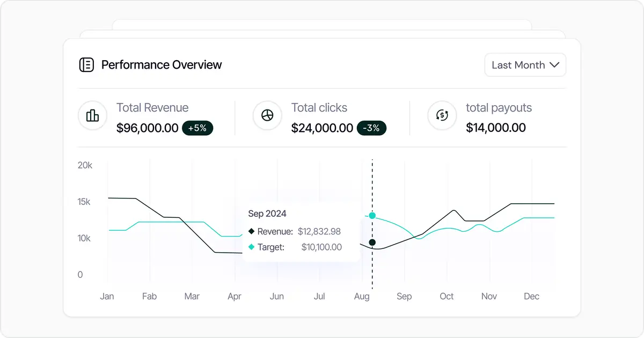Select the bar chart icon beside Total Revenue
The width and height of the screenshot is (644, 338).
point(92,115)
